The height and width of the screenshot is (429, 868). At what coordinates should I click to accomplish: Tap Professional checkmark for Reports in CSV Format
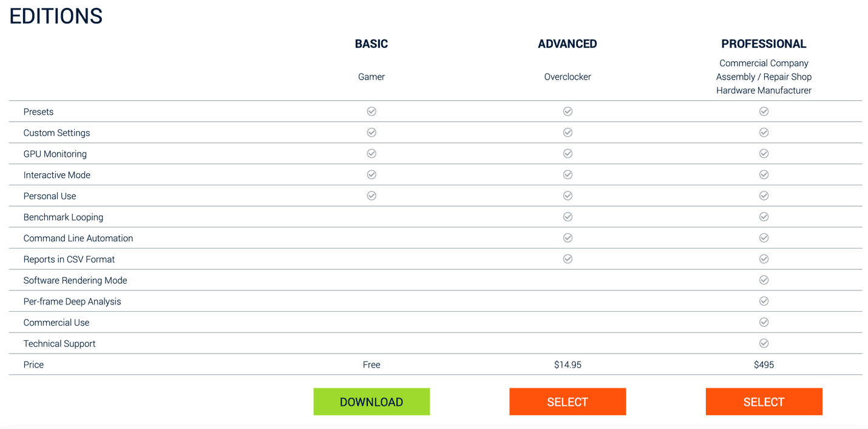[x=764, y=259]
